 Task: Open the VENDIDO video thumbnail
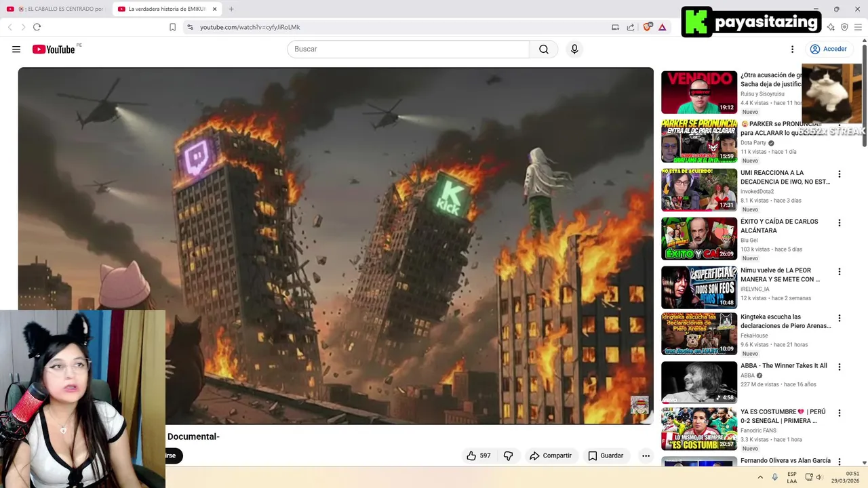click(x=699, y=92)
